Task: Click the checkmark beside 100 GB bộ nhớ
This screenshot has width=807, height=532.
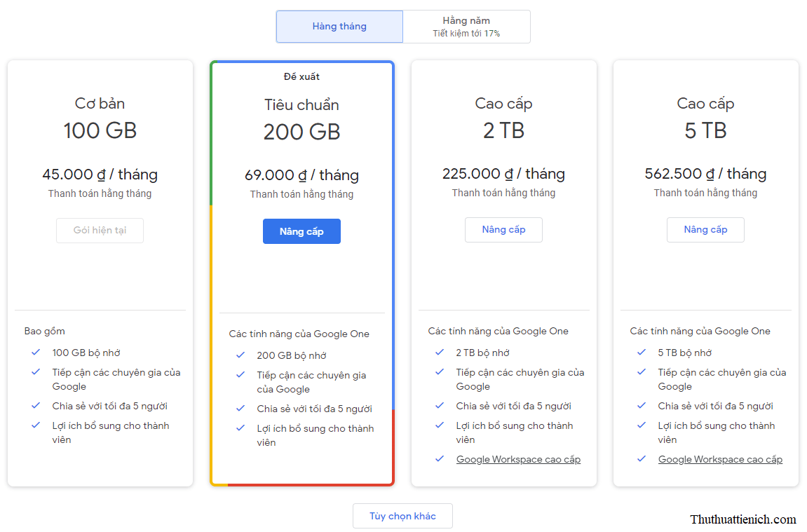Action: pyautogui.click(x=36, y=352)
